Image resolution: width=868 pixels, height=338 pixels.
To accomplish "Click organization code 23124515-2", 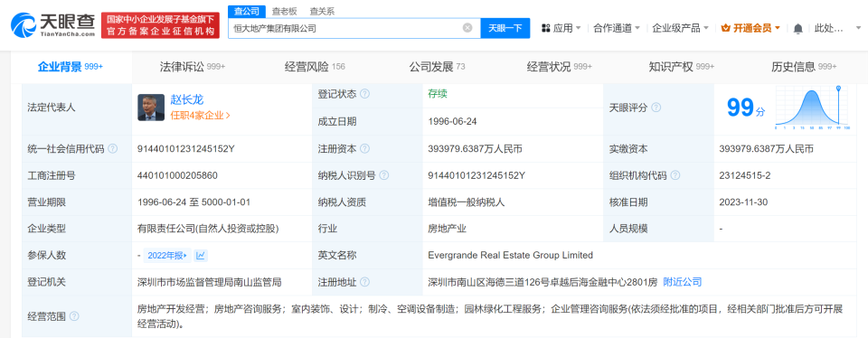I will pos(745,175).
